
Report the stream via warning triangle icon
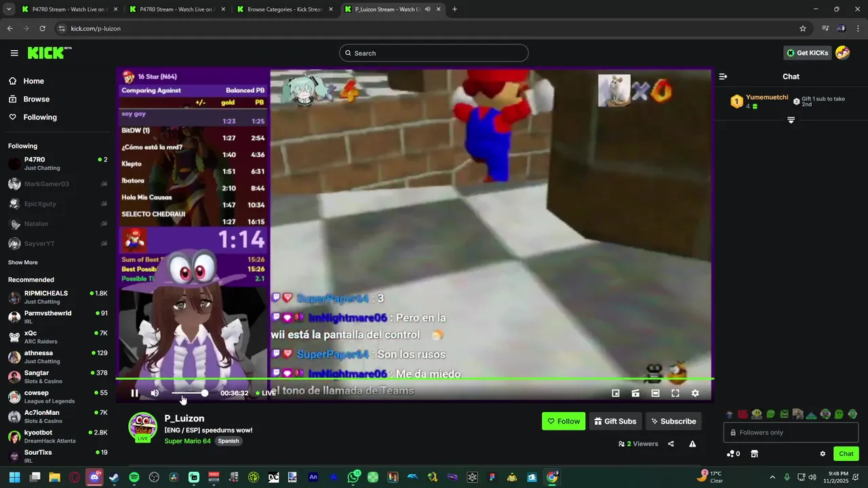click(692, 444)
